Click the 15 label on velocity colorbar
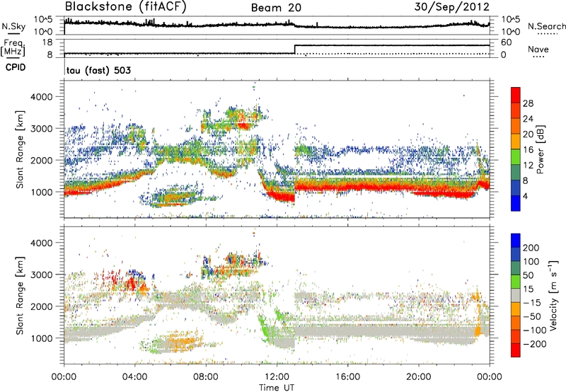The width and height of the screenshot is (566, 392). [x=528, y=289]
